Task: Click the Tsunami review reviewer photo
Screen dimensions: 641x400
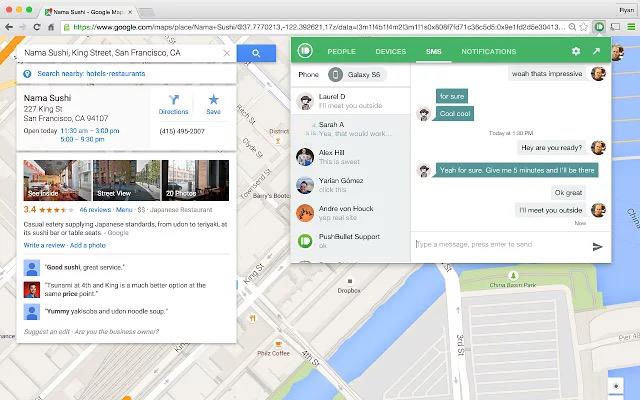Action: [32, 290]
